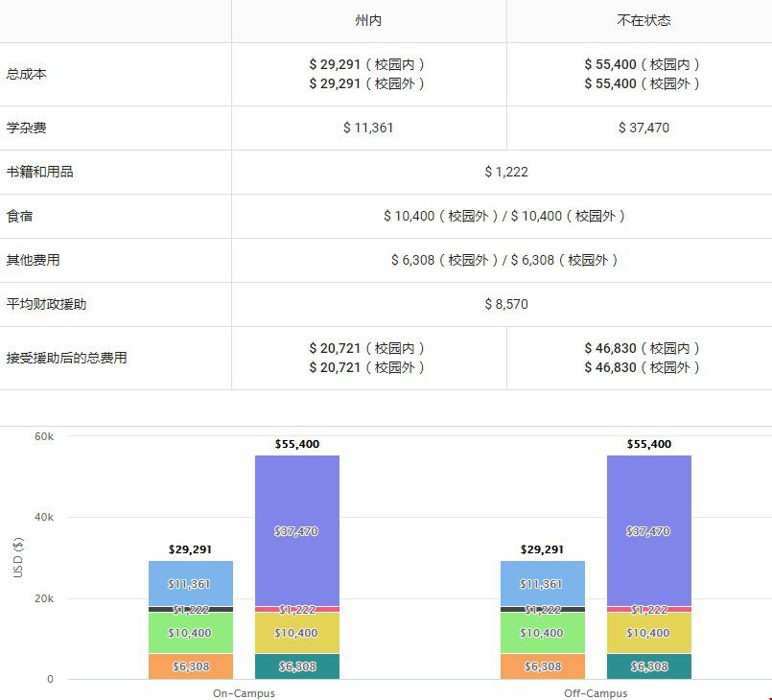Click the $ 37,470 tuition table cell
The image size is (772, 700).
point(643,128)
